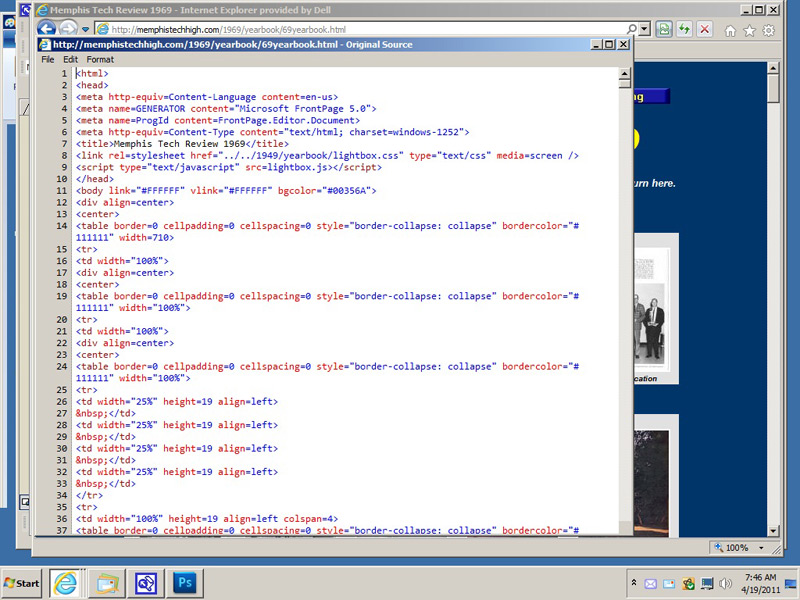Click scroll-up arrow of IE page scrollbar

point(773,68)
